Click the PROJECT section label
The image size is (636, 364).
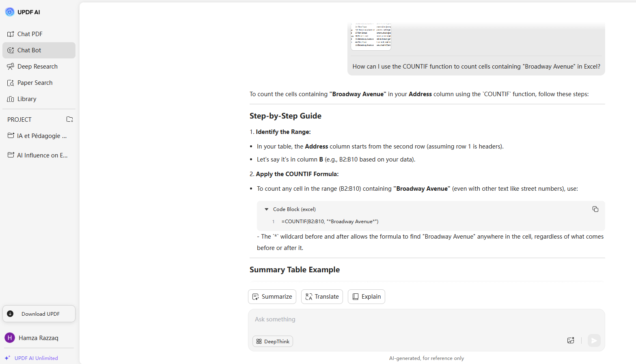[19, 120]
